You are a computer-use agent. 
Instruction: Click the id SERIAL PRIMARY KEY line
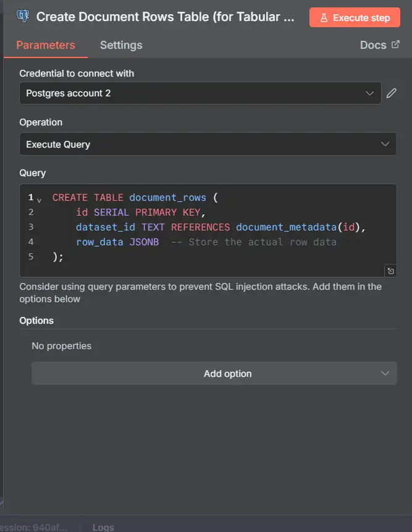(140, 212)
